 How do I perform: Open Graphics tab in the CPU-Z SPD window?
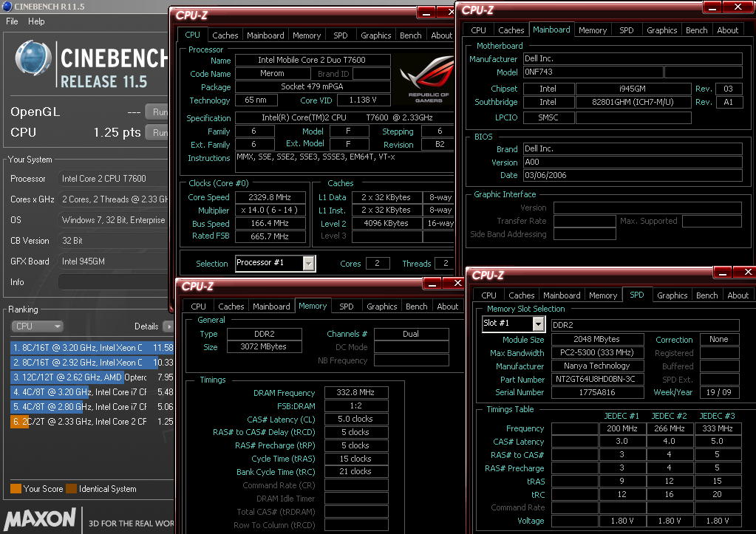[x=672, y=295]
